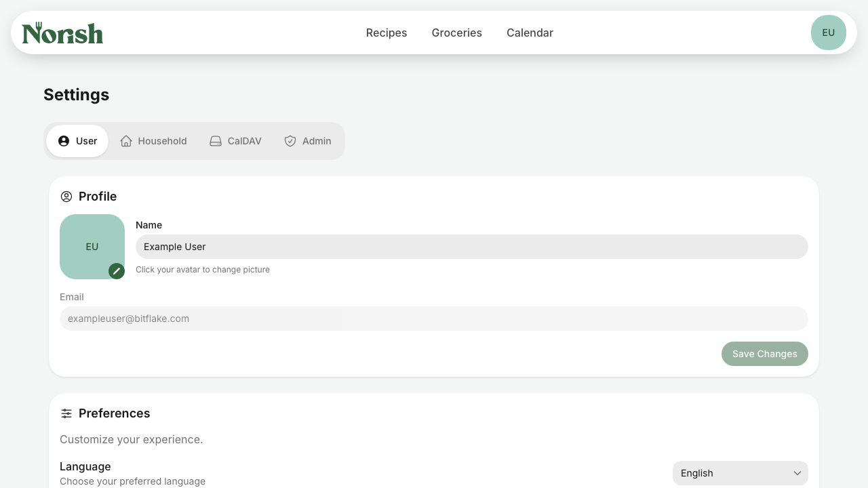Click the Admin shield icon
The image size is (868, 488).
tap(290, 141)
